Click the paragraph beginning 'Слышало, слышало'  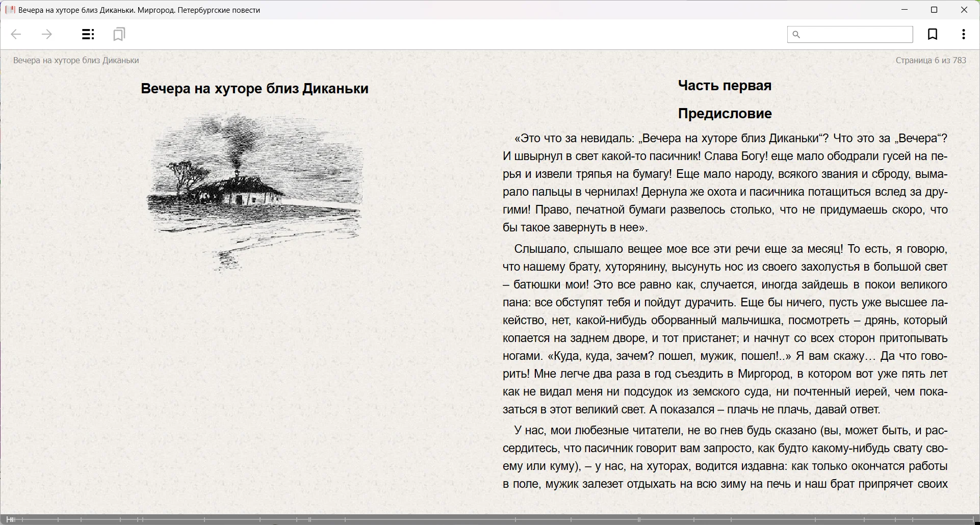pyautogui.click(x=725, y=329)
